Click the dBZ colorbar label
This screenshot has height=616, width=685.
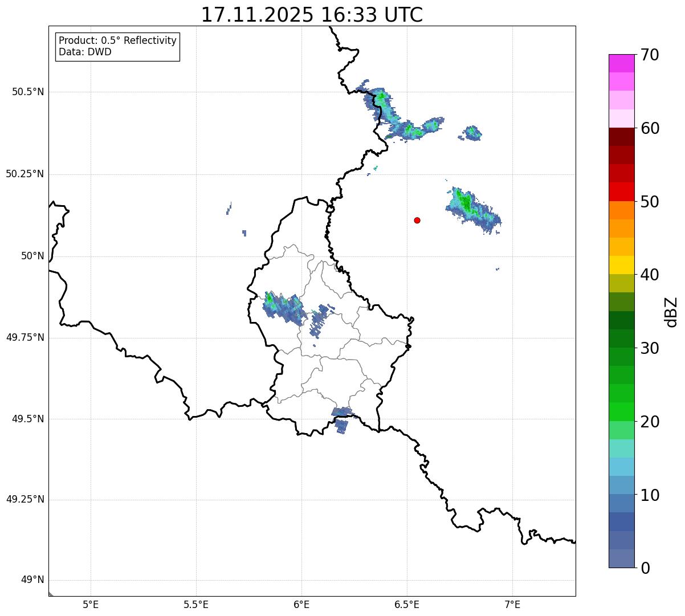click(x=671, y=312)
